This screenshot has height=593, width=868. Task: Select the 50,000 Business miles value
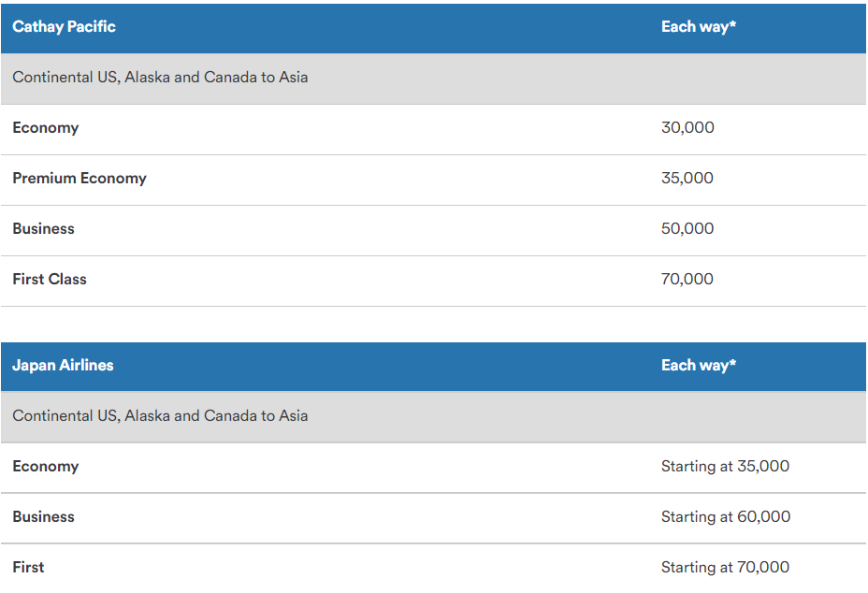687,229
